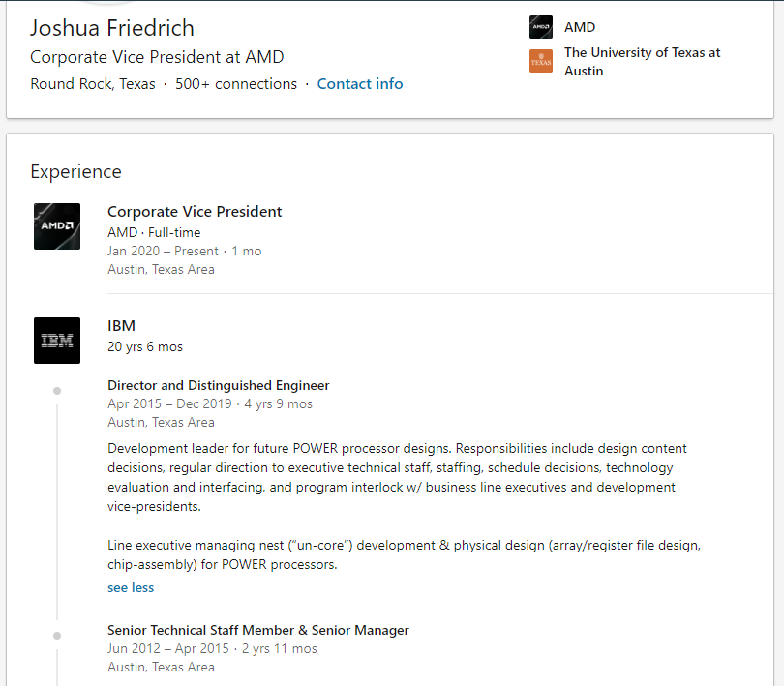Click 20 yrs 6 mos IBM duration
This screenshot has width=784, height=686.
coord(145,347)
